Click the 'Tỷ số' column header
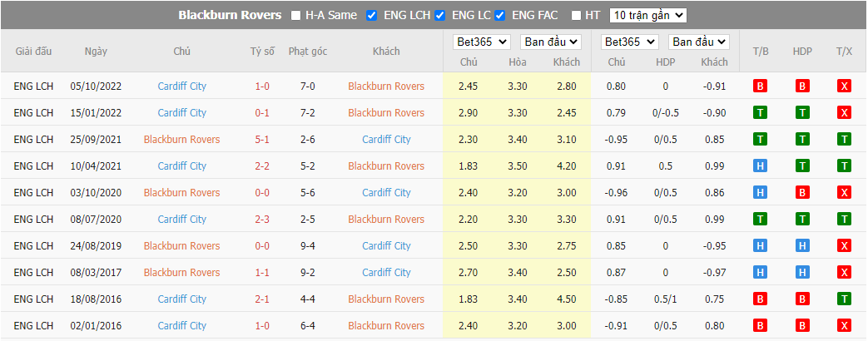Viewport: 868px width, 341px height. 262,51
